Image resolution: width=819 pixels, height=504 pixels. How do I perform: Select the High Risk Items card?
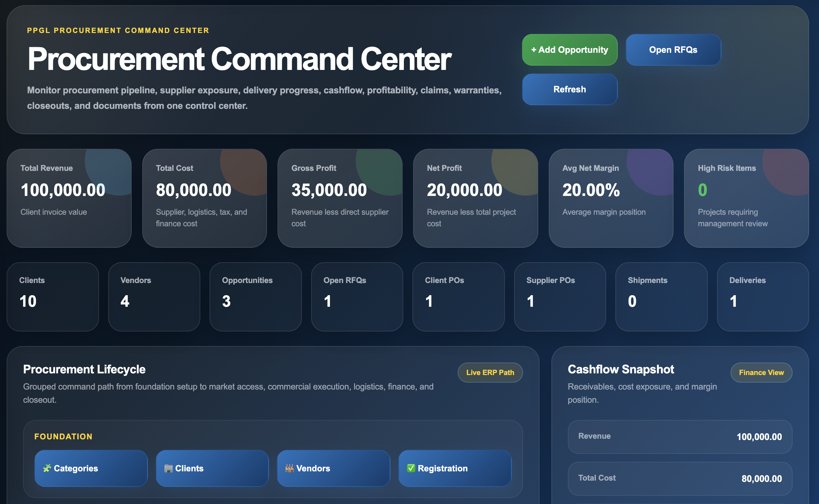coord(746,198)
